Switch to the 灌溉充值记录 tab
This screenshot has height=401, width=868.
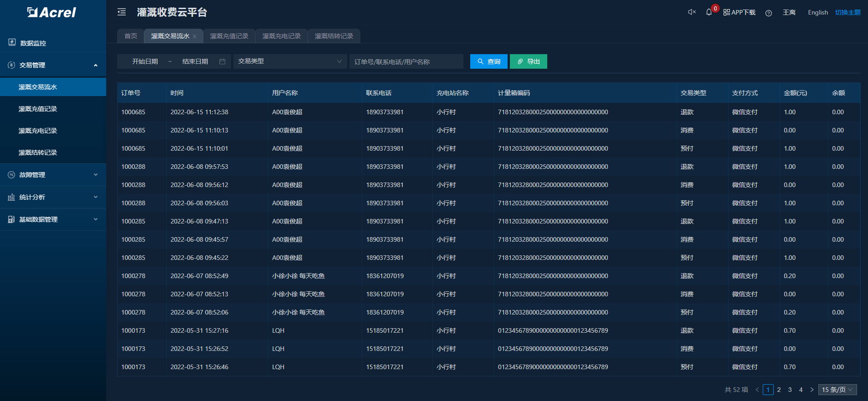tap(229, 36)
